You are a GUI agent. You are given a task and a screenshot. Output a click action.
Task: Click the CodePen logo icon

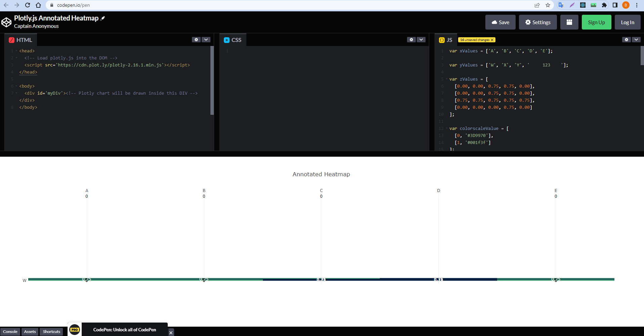coord(6,22)
